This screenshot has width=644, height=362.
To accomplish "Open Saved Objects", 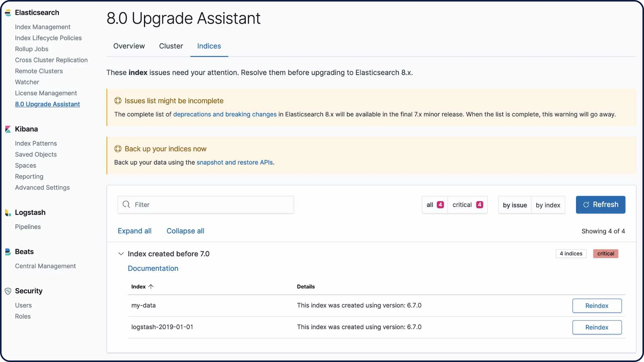I will pyautogui.click(x=36, y=154).
